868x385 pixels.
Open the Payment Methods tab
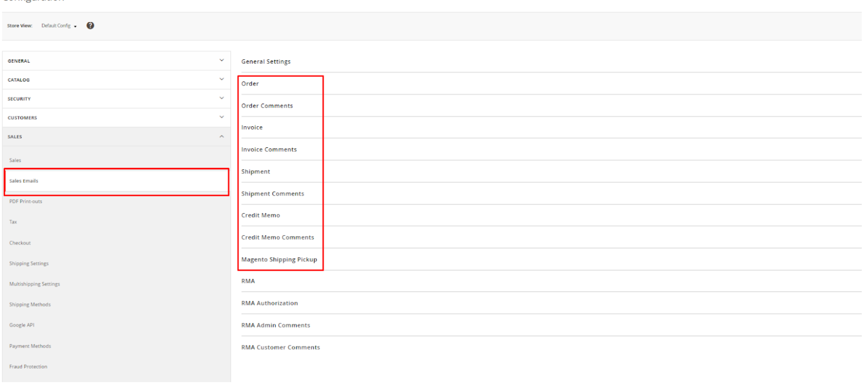tap(30, 346)
